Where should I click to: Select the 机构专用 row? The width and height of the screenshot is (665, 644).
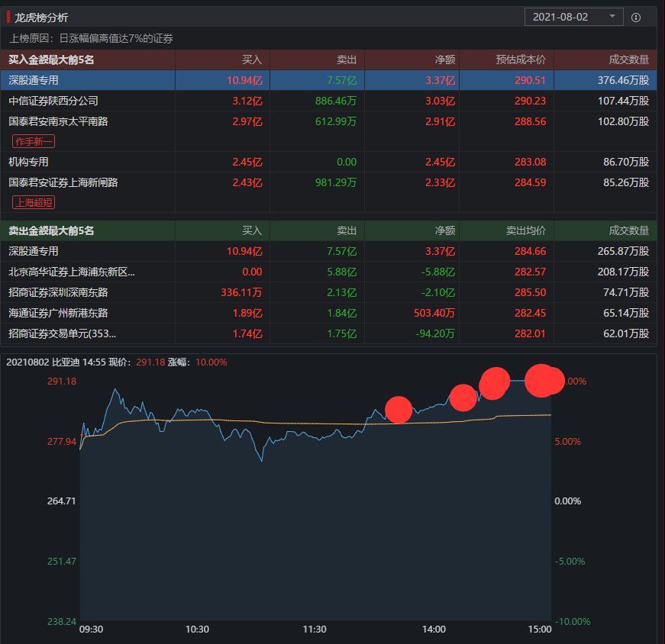click(x=329, y=162)
